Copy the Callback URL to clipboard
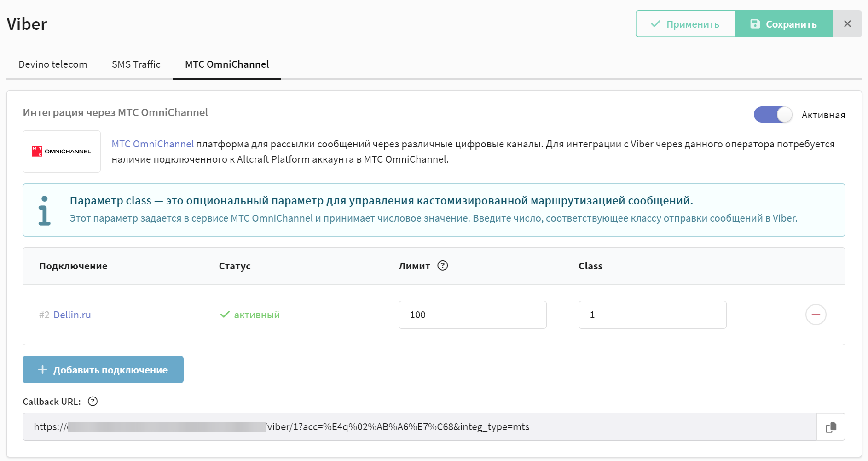 831,427
